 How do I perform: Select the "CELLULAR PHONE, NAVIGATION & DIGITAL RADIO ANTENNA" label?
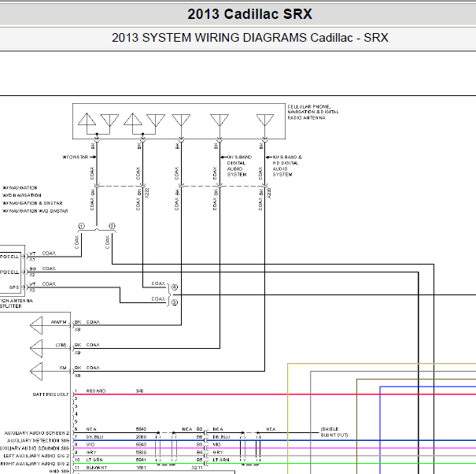(313, 112)
